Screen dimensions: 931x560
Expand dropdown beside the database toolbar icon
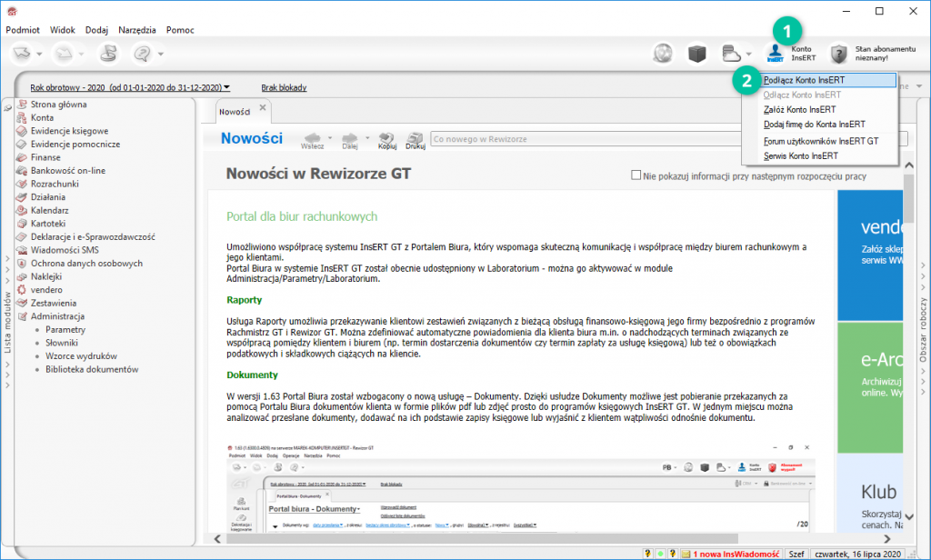pyautogui.click(x=749, y=54)
